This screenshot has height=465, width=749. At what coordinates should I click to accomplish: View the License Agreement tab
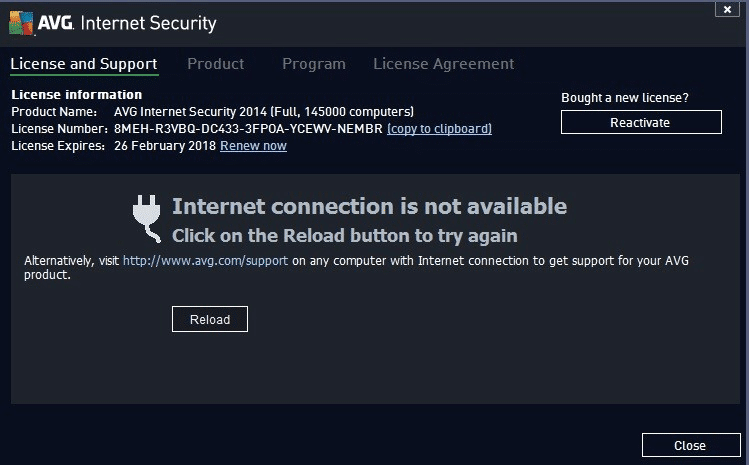pyautogui.click(x=443, y=64)
